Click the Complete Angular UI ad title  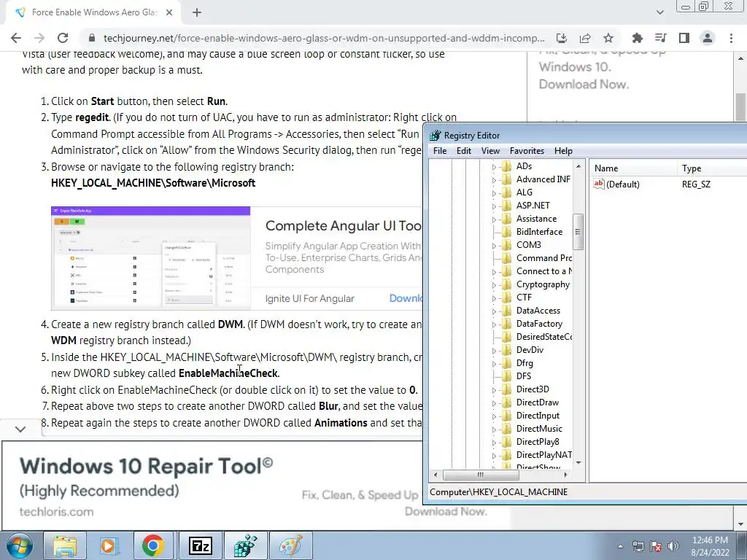[344, 226]
